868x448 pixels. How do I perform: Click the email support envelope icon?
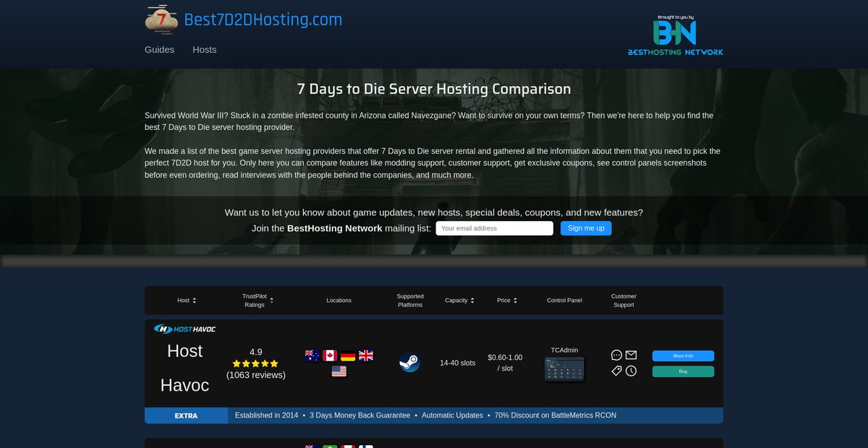pos(631,355)
